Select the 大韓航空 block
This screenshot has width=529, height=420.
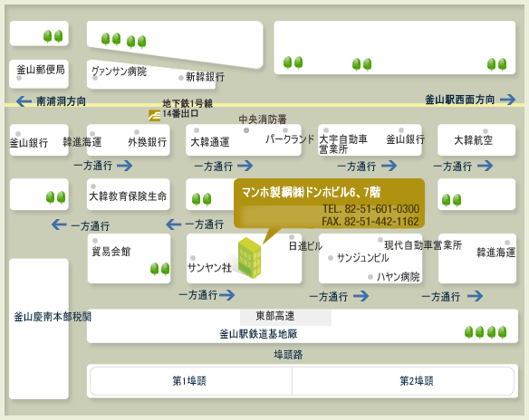(x=476, y=140)
